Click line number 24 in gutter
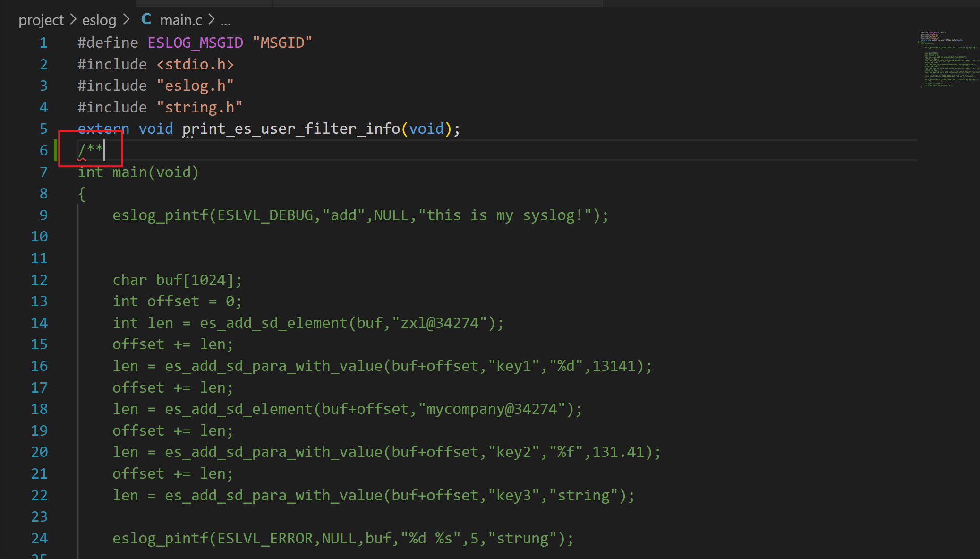The image size is (980, 559). click(39, 539)
